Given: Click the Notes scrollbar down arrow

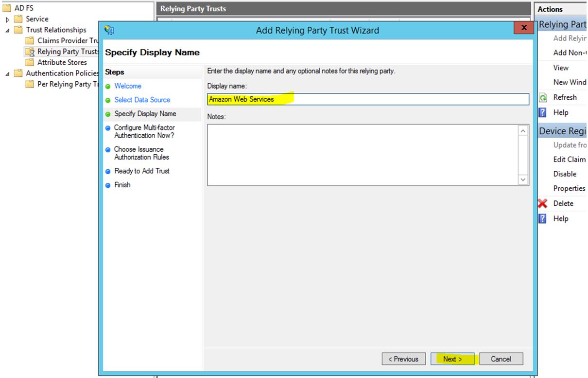Looking at the screenshot, I should pos(523,180).
